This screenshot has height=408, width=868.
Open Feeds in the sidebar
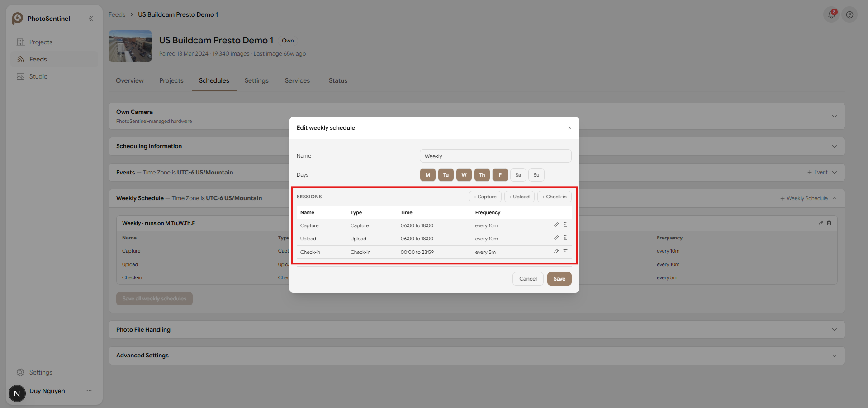(54, 59)
